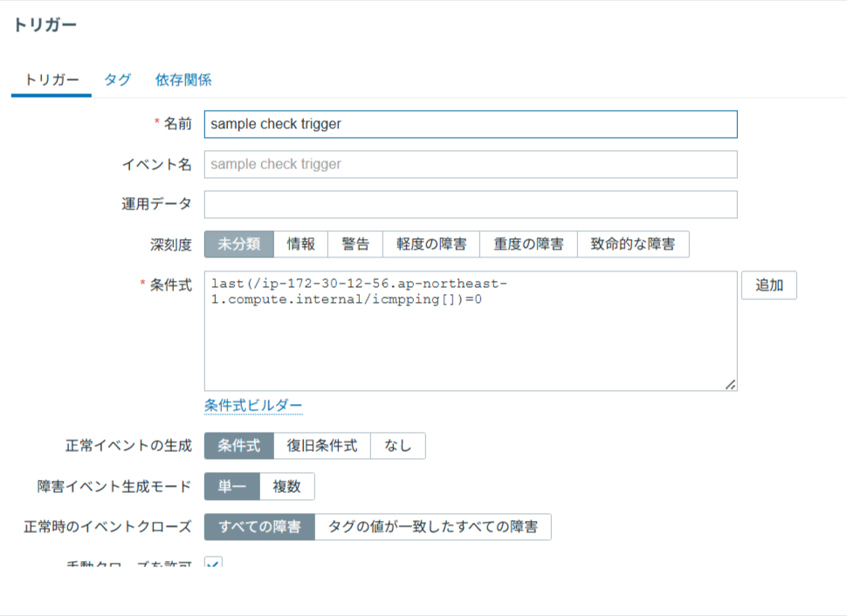Select 情報 severity level

301,244
